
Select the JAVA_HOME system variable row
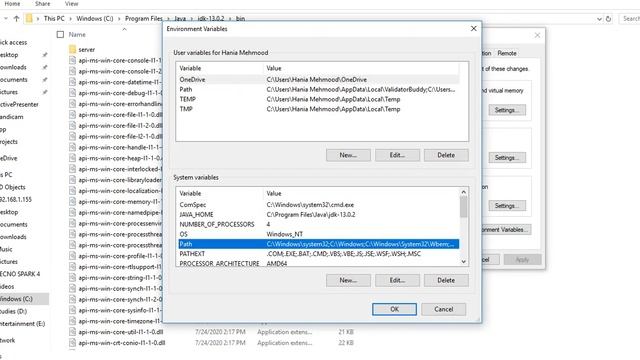[x=319, y=215]
